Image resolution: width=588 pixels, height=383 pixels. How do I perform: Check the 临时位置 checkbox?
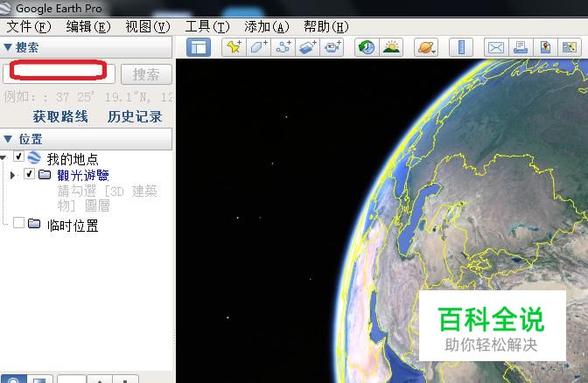pos(18,223)
